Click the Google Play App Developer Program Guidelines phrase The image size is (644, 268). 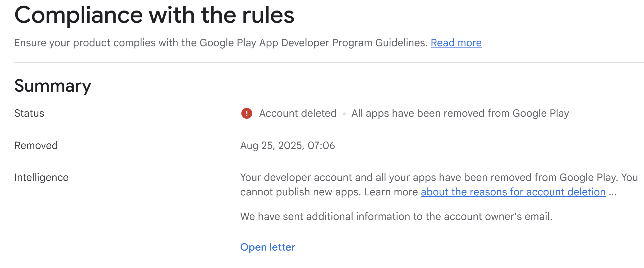coord(313,43)
